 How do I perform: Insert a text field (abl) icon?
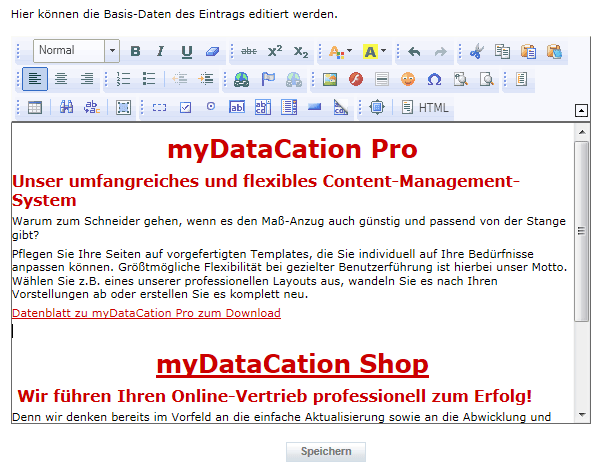tap(237, 107)
